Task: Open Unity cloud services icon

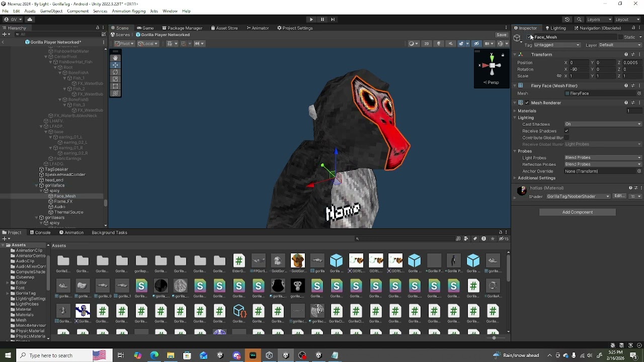Action: click(x=30, y=20)
